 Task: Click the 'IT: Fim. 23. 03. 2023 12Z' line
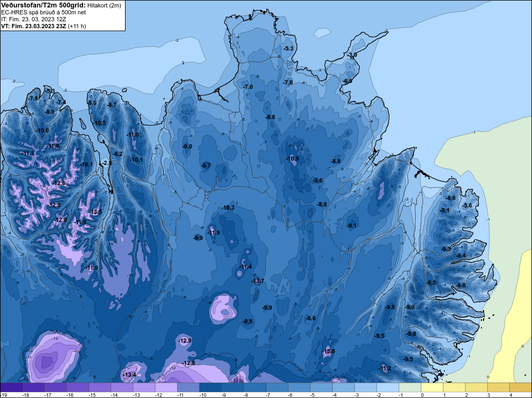(34, 19)
